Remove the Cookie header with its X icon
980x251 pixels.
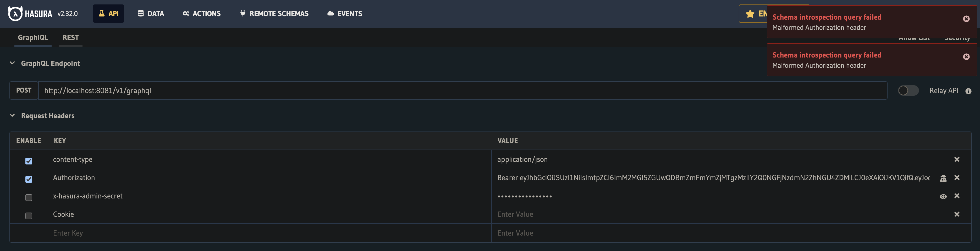[957, 214]
